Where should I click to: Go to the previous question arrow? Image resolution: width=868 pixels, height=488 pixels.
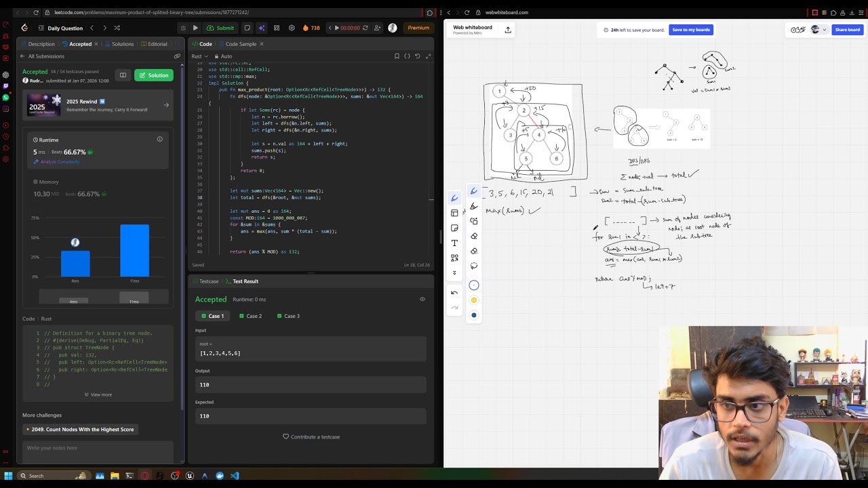click(92, 28)
